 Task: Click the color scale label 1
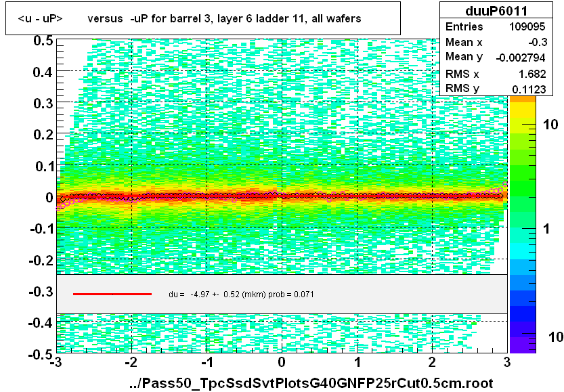546,229
